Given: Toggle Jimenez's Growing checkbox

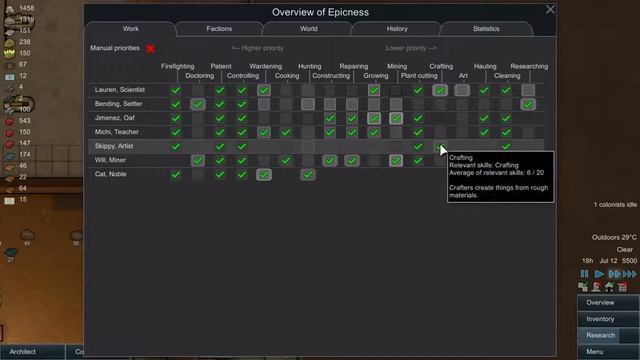Looking at the screenshot, I should [x=374, y=118].
